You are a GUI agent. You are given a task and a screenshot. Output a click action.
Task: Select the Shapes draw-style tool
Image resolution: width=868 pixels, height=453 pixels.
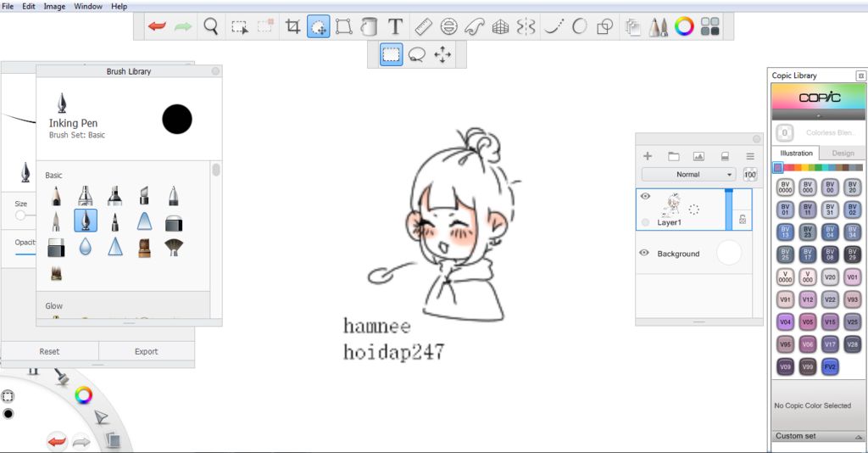[605, 26]
